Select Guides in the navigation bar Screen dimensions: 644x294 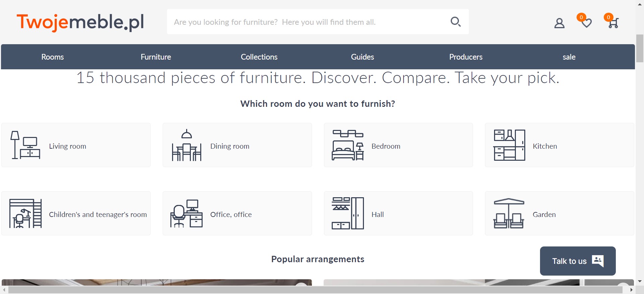click(x=362, y=57)
